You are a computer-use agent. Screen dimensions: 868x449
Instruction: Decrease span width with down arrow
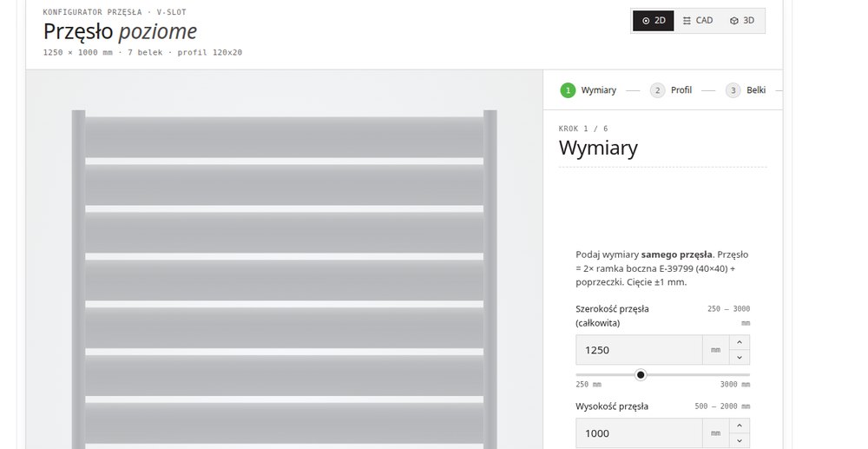pos(740,358)
